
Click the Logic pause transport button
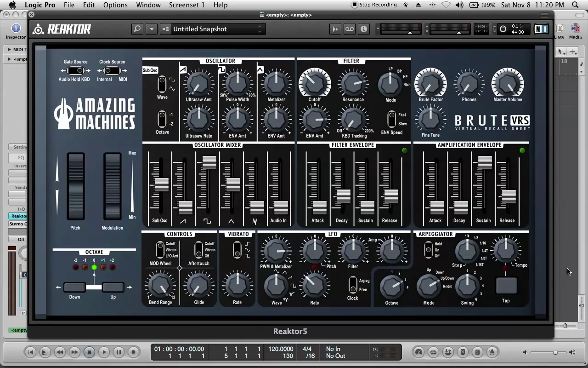[x=119, y=352]
